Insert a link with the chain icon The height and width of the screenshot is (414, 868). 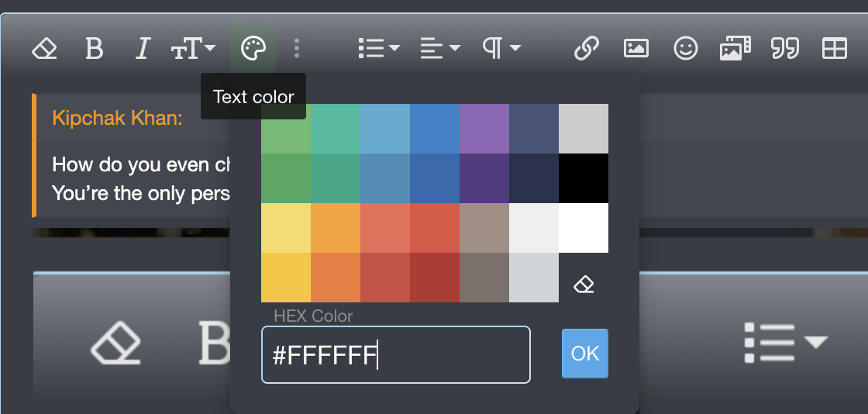pyautogui.click(x=587, y=50)
